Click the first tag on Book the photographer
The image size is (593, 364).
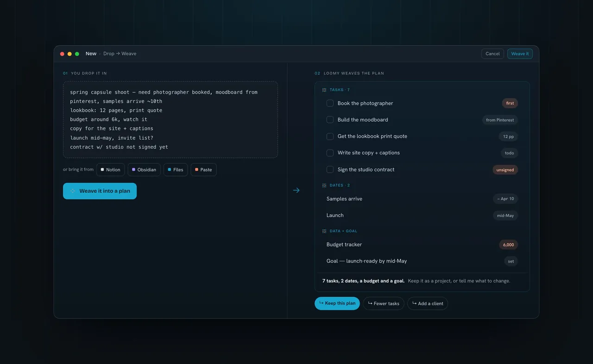[x=510, y=103]
